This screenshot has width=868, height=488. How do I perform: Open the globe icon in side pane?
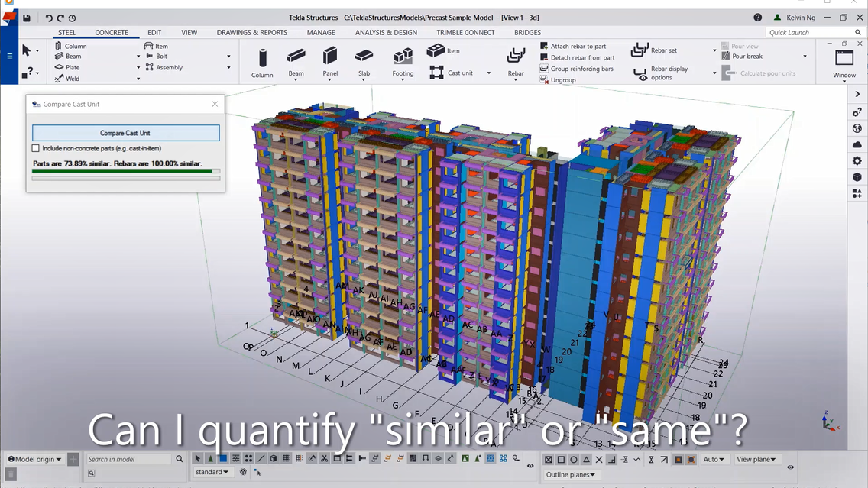(857, 128)
